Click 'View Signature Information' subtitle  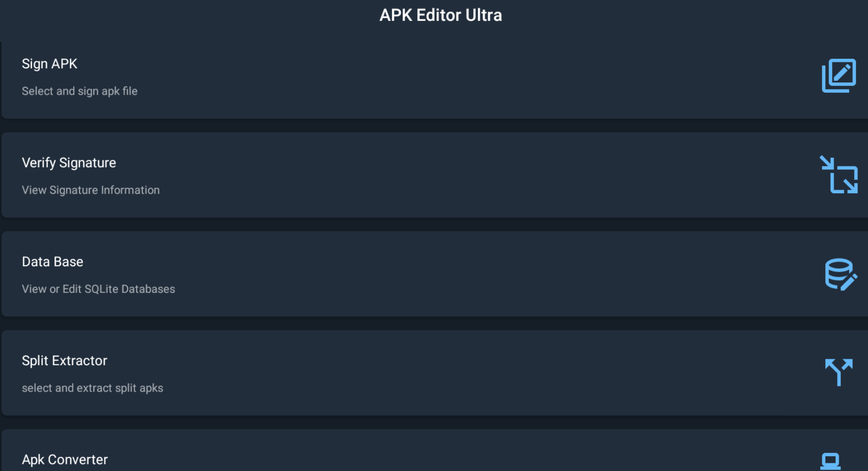(91, 190)
